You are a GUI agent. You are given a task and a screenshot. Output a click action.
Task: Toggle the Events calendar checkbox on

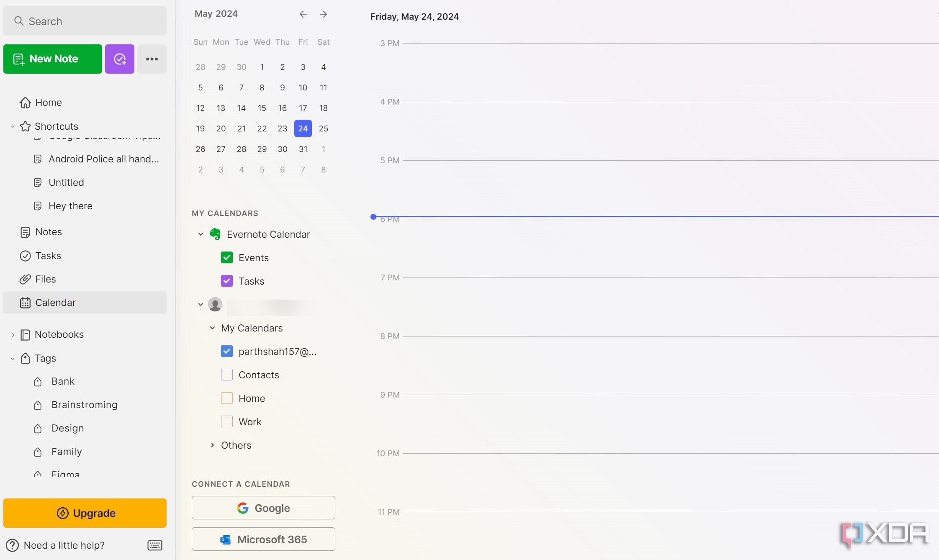coord(226,257)
